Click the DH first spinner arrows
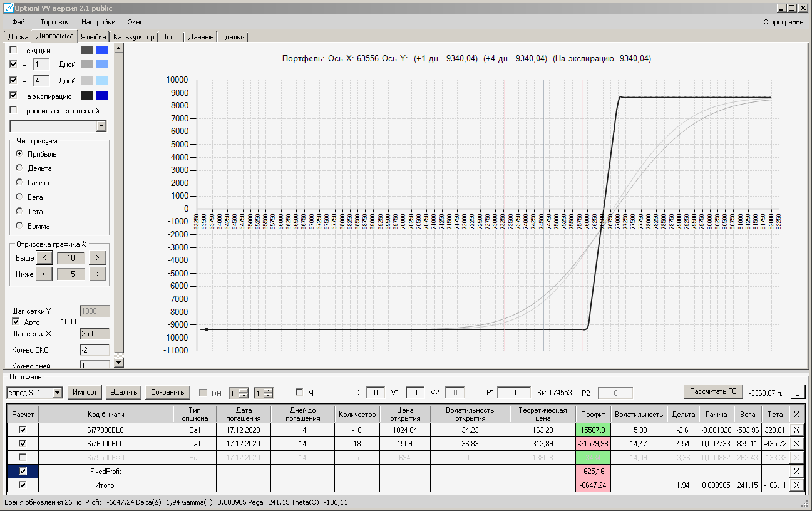 244,393
